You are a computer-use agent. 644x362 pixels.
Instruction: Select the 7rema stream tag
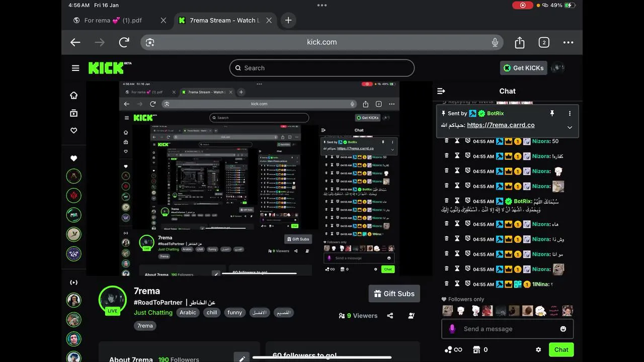tap(145, 326)
